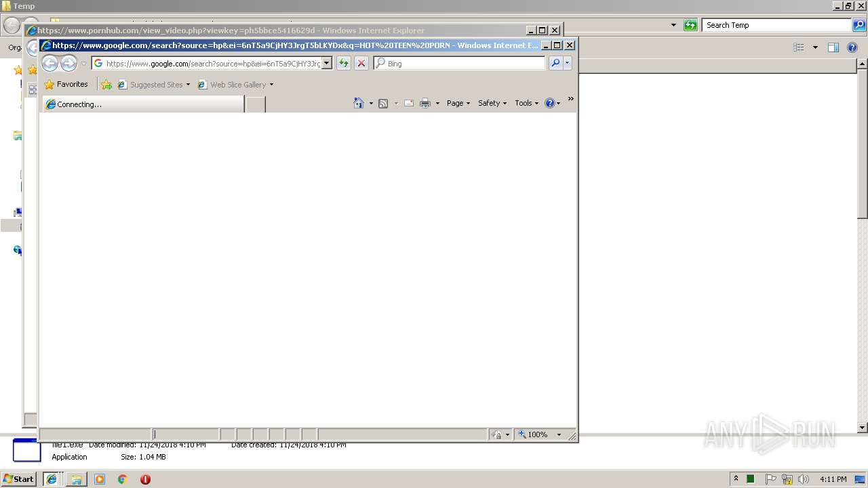Open Internet Explorer from the taskbar
The image size is (868, 488).
click(51, 479)
